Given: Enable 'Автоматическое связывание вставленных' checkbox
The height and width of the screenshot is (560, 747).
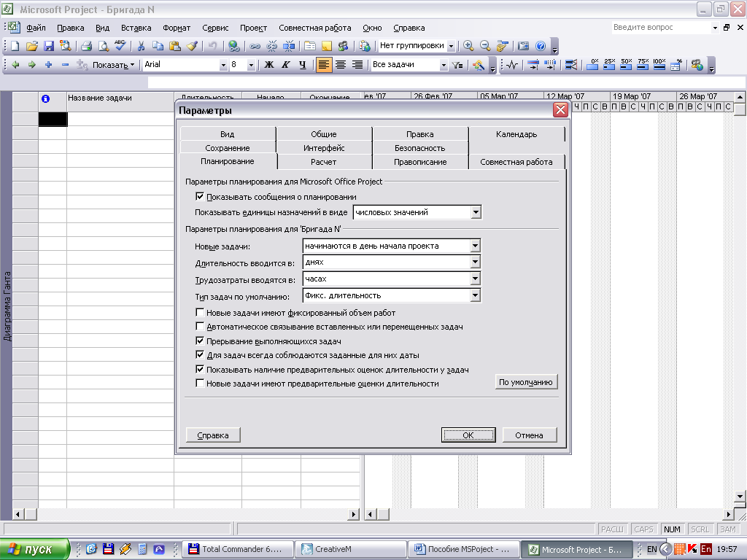Looking at the screenshot, I should tap(200, 327).
